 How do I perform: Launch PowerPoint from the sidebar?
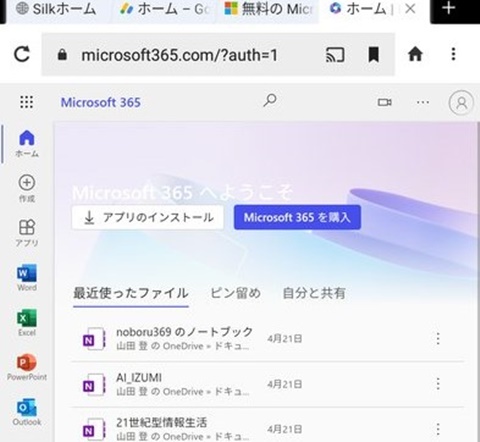pos(27,367)
